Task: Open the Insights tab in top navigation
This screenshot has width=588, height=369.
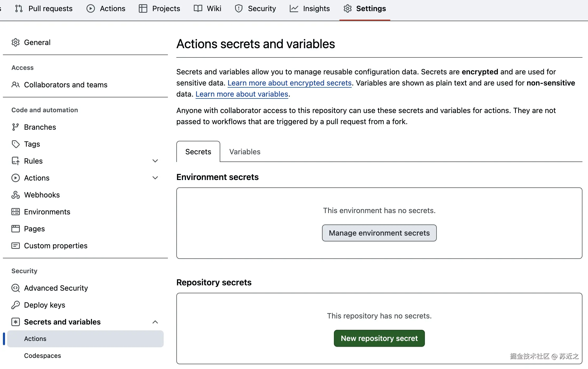Action: pyautogui.click(x=310, y=8)
